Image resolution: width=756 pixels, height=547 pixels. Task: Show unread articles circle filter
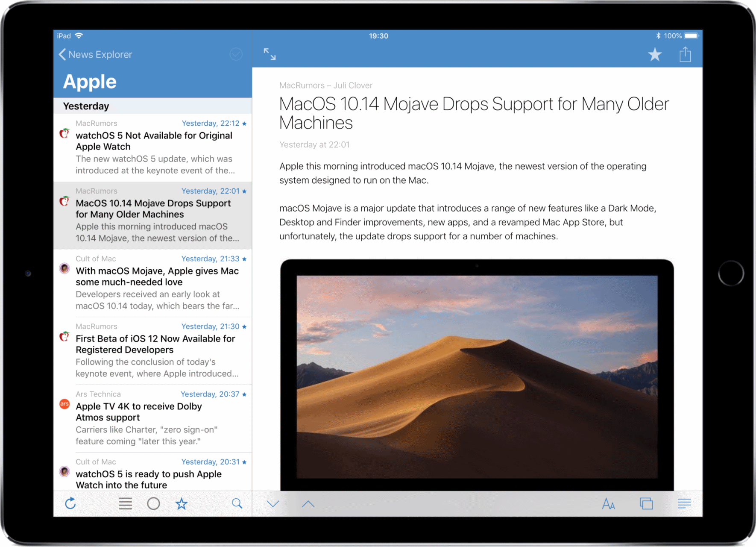click(x=153, y=503)
